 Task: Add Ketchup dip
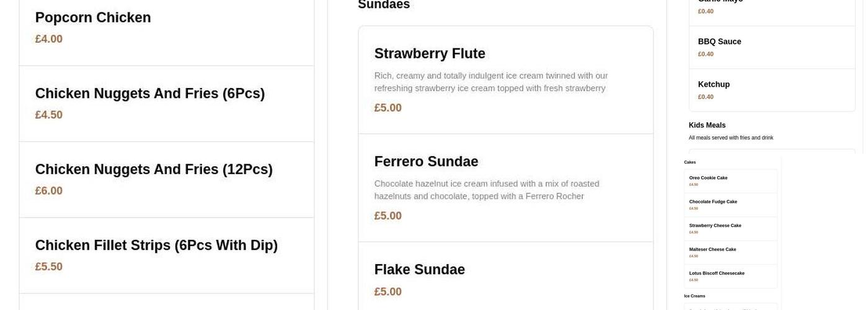point(714,85)
